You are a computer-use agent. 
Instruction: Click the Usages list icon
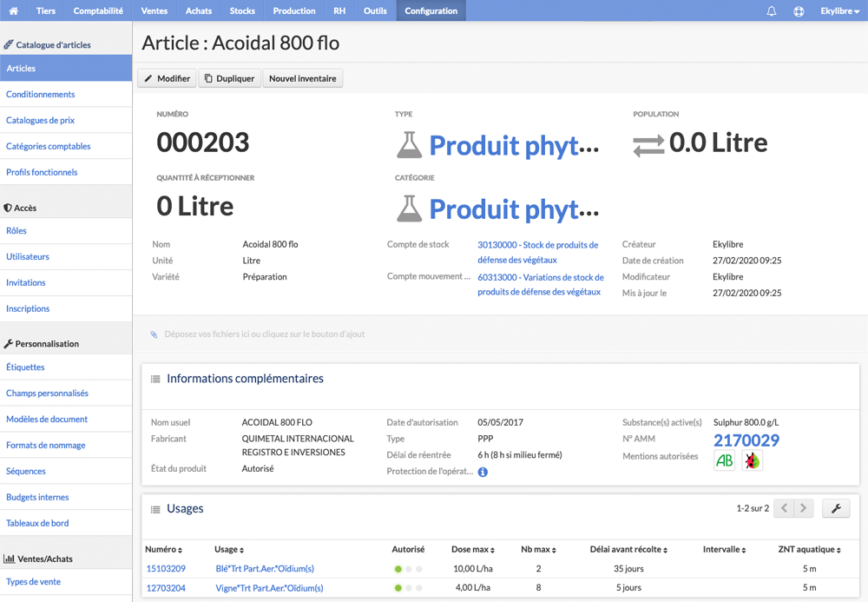pyautogui.click(x=155, y=509)
